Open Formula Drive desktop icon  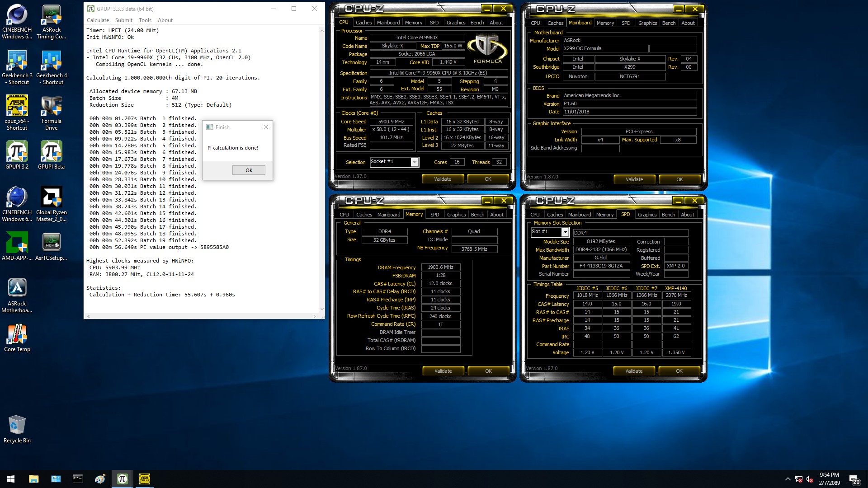pos(52,113)
